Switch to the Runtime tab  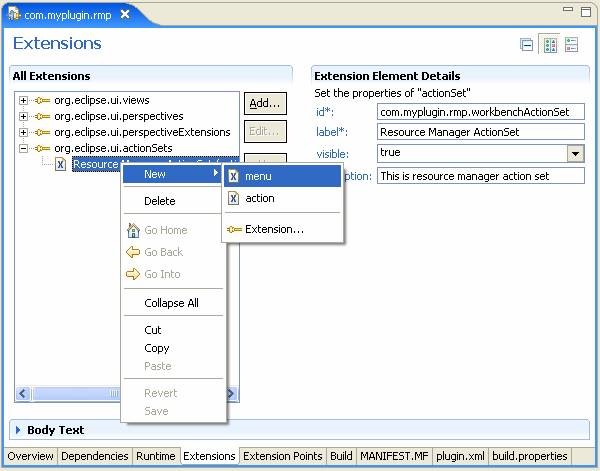coord(156,456)
